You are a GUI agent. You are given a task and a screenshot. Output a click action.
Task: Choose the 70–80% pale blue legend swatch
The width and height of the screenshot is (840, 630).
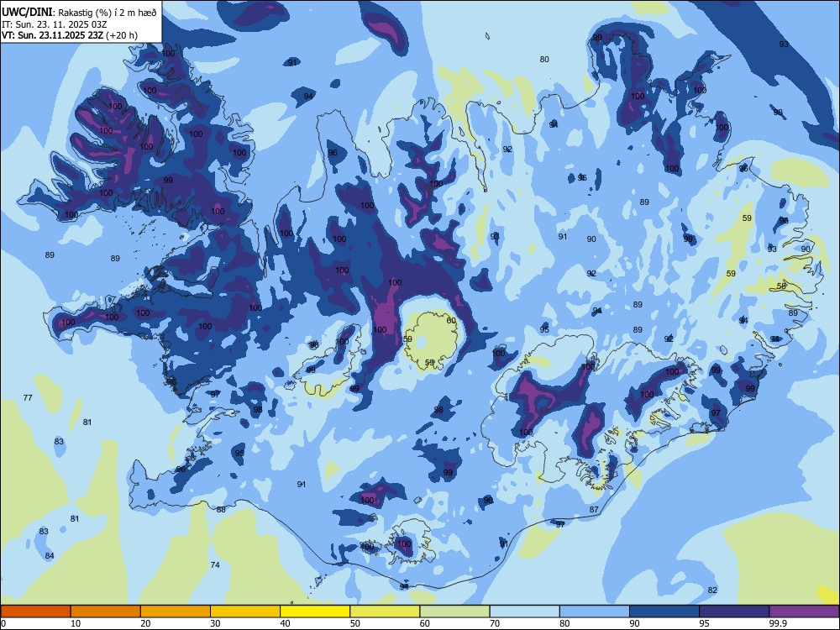[x=524, y=612]
